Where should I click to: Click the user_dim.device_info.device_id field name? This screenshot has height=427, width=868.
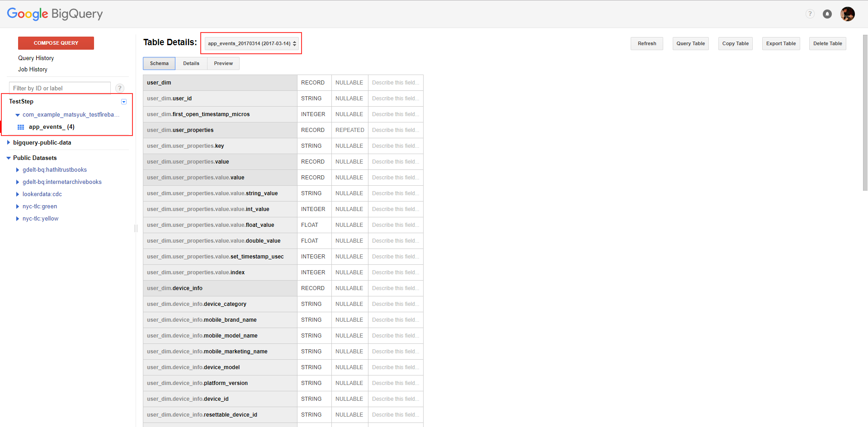point(188,399)
